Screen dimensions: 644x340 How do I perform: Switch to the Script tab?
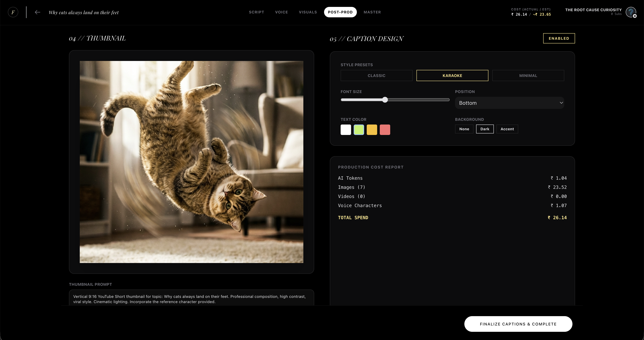pyautogui.click(x=256, y=12)
